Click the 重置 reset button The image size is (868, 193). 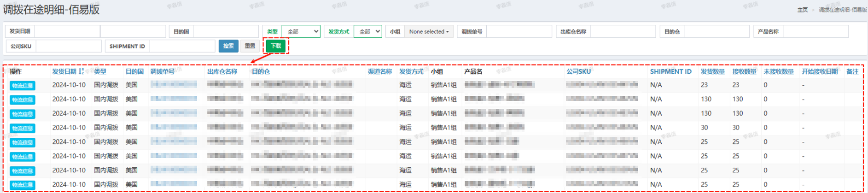click(250, 46)
